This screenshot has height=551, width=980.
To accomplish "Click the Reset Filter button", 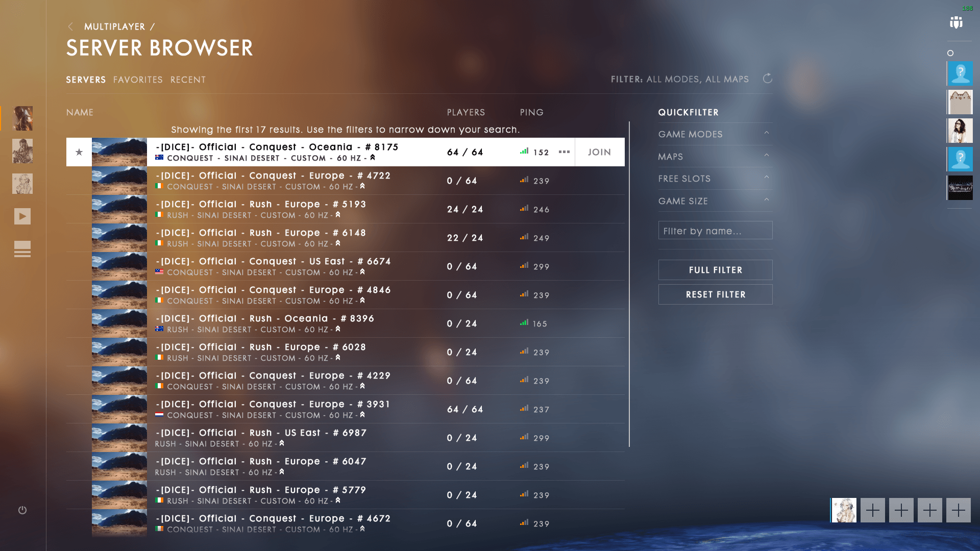I will click(x=715, y=294).
